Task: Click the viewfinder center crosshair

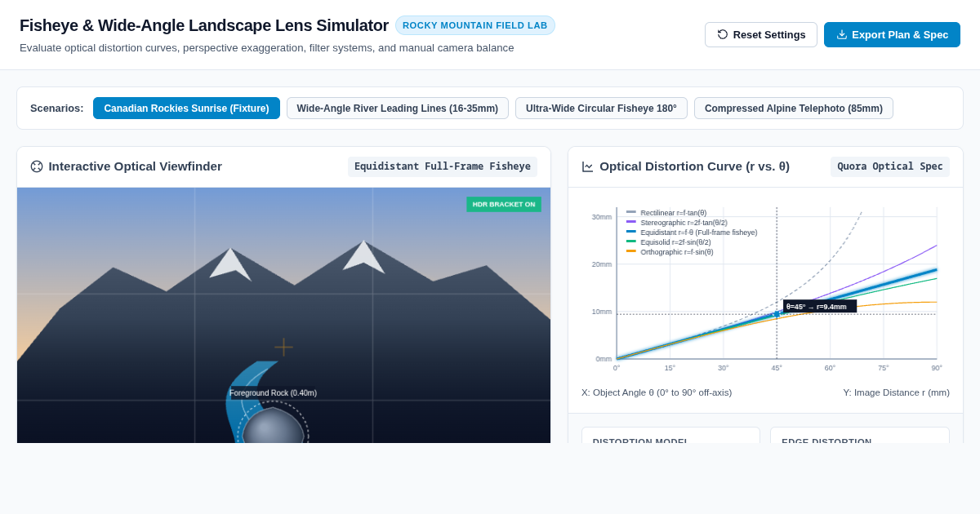Action: coord(283,348)
